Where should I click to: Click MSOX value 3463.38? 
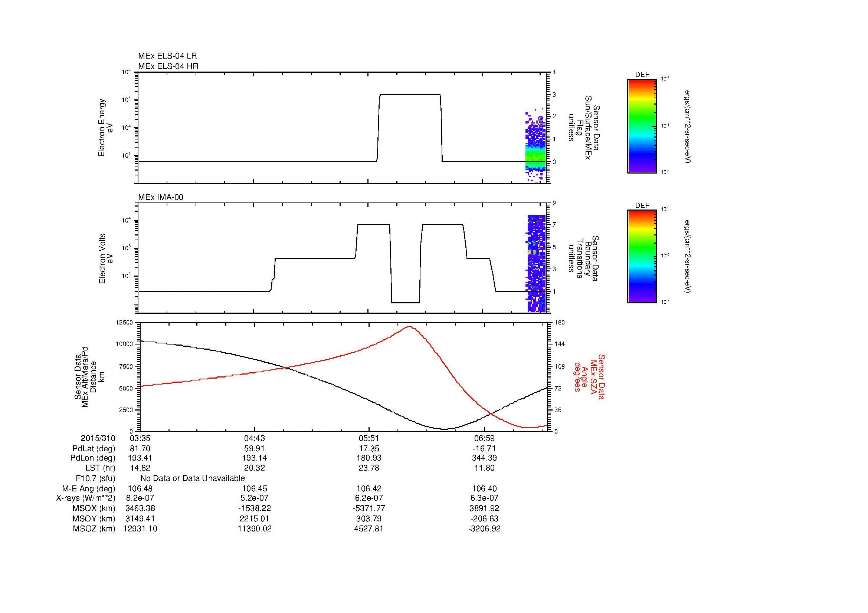point(140,508)
